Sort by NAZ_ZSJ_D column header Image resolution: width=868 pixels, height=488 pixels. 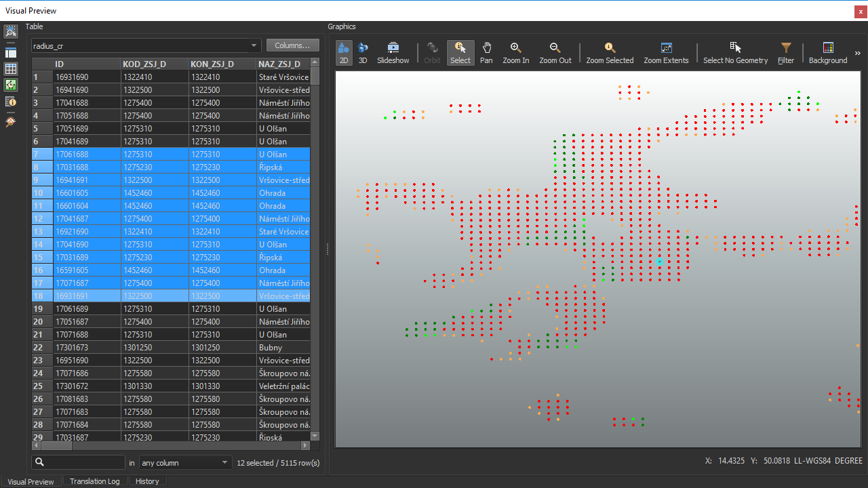point(283,64)
